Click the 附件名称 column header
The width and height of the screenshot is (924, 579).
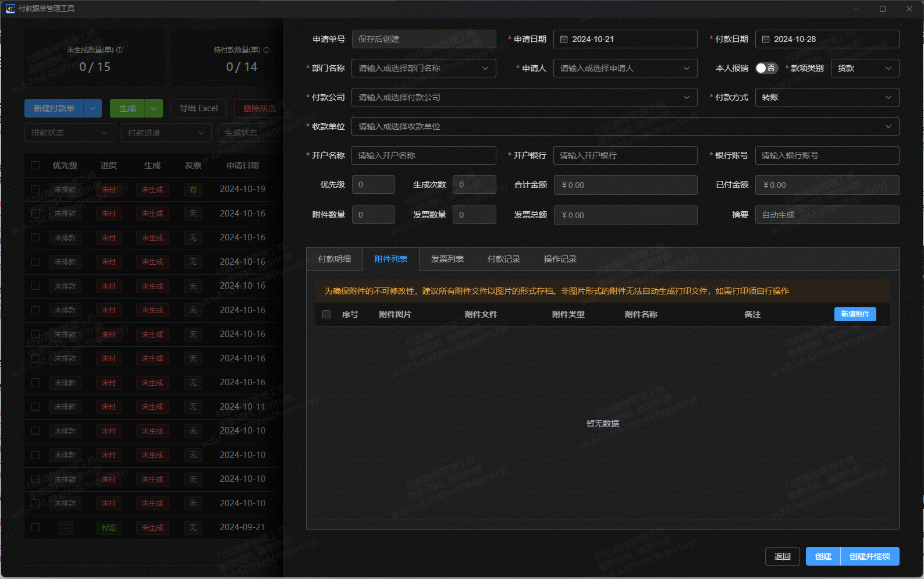(x=641, y=314)
